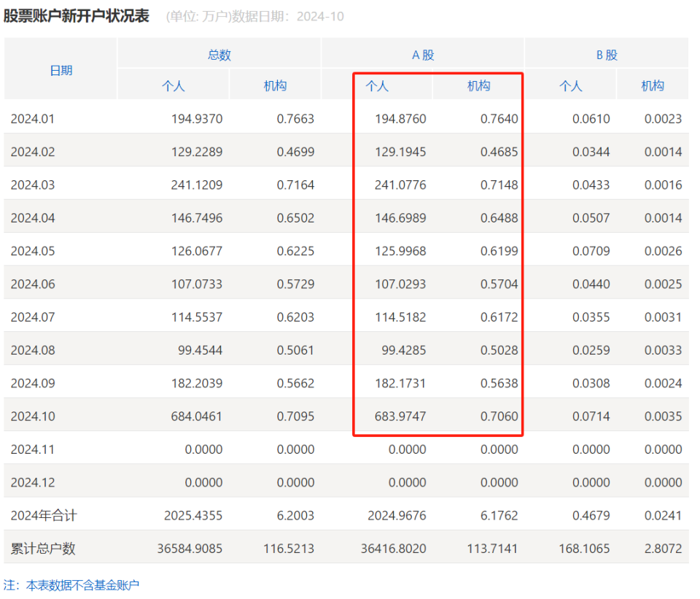Select the 2024.07 date cell
This screenshot has width=700, height=599.
[x=33, y=317]
